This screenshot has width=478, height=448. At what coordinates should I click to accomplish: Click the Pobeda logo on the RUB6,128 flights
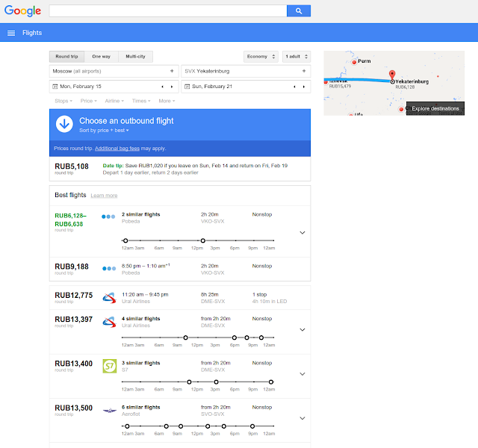coord(108,217)
